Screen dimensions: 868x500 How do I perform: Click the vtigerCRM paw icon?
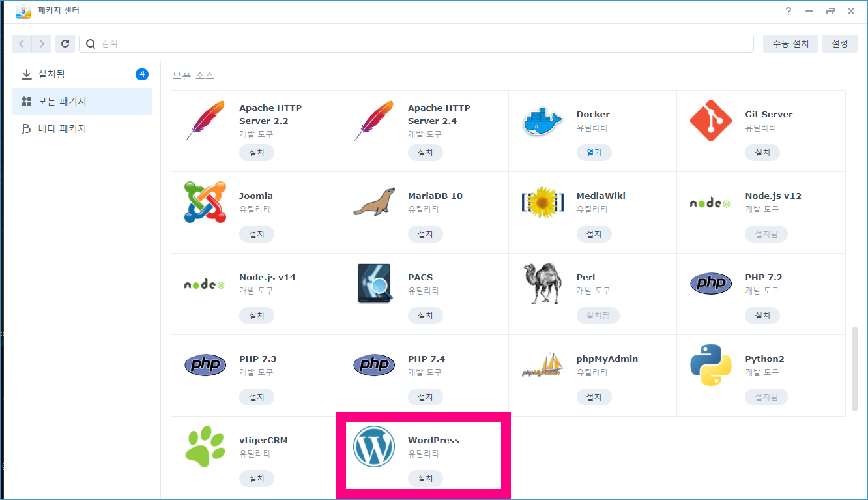[x=205, y=447]
